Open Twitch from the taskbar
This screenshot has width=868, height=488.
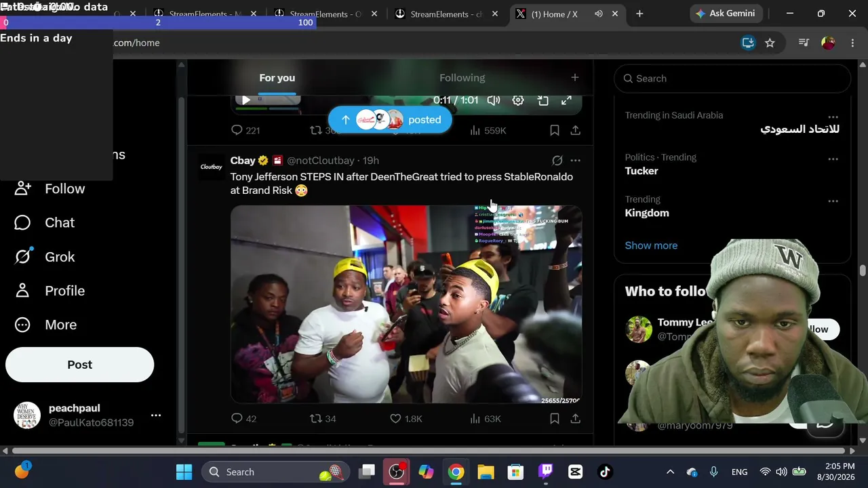click(x=546, y=472)
